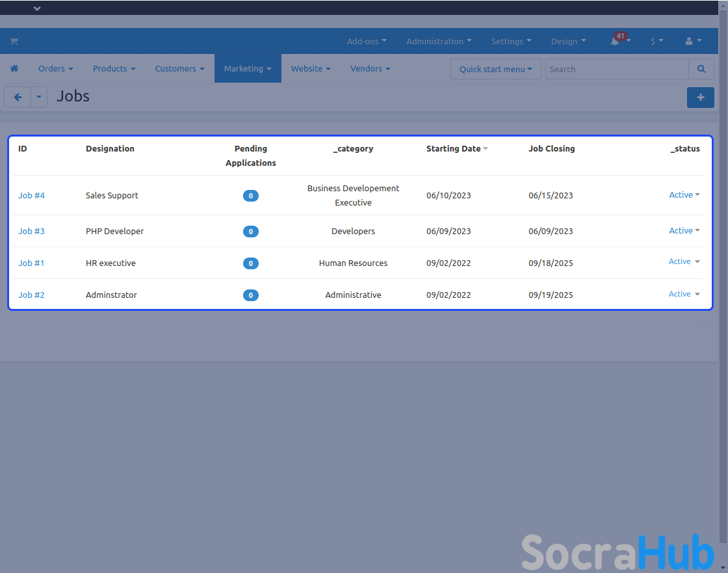
Task: Click the plus button to add job
Action: (x=700, y=98)
